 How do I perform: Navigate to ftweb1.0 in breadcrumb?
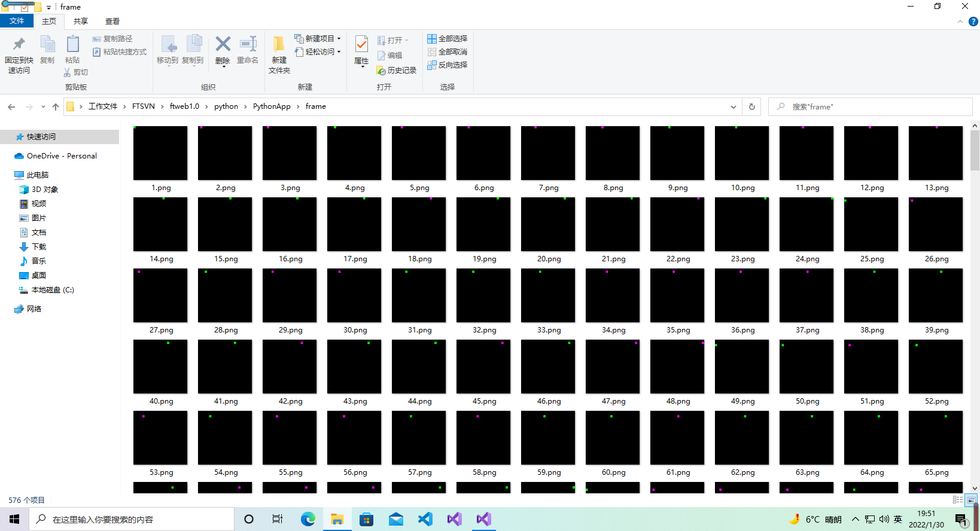[x=184, y=106]
